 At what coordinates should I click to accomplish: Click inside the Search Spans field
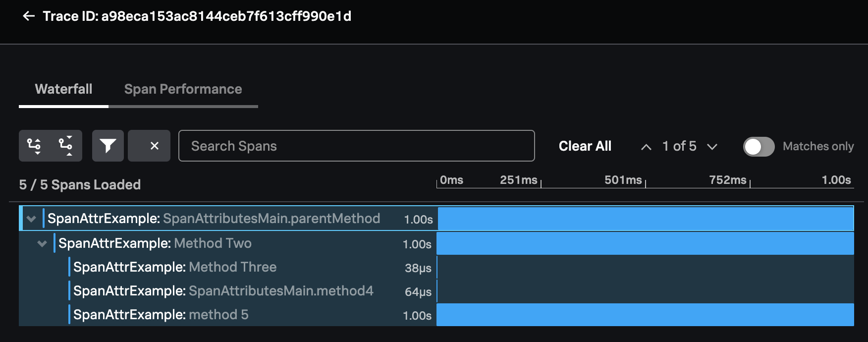click(x=356, y=146)
